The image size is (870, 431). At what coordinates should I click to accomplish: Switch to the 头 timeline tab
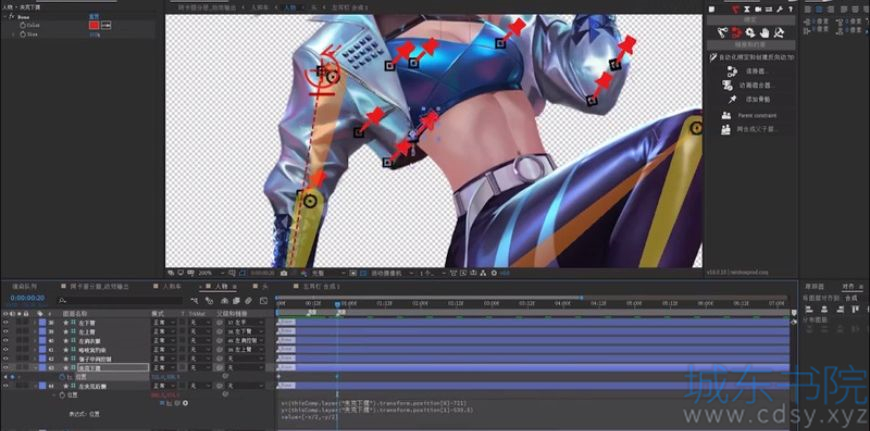[x=265, y=286]
